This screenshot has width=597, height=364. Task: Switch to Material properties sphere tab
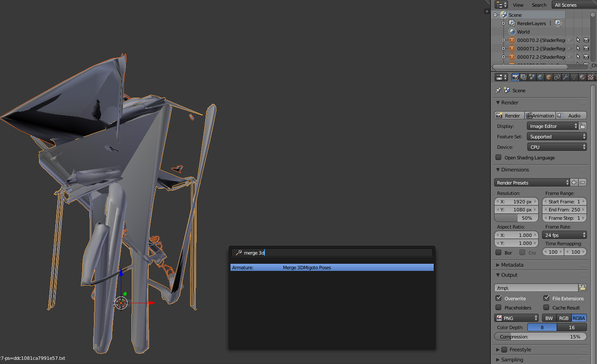coord(582,77)
